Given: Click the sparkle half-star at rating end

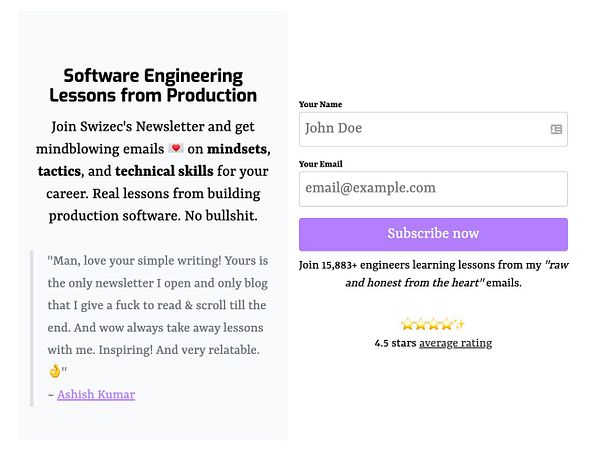Looking at the screenshot, I should coord(459,325).
